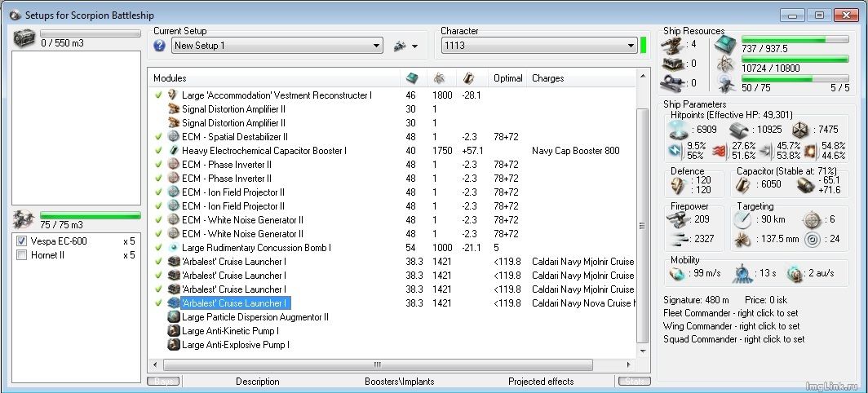
Task: Toggle checkmark on first ECM - White Noise Generator II
Action: point(158,220)
